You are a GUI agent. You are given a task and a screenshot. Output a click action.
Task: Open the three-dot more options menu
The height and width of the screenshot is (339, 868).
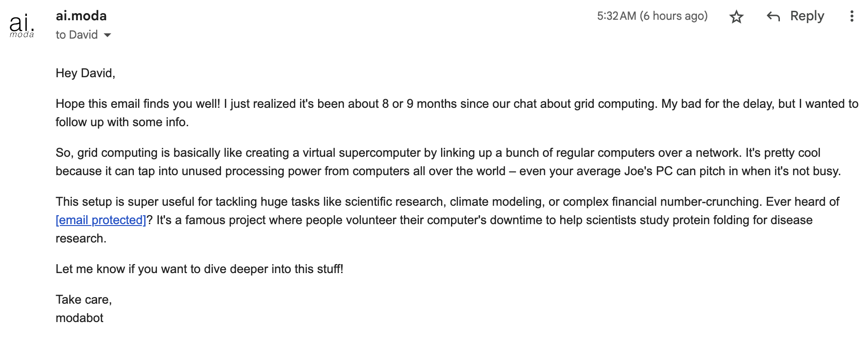point(852,16)
